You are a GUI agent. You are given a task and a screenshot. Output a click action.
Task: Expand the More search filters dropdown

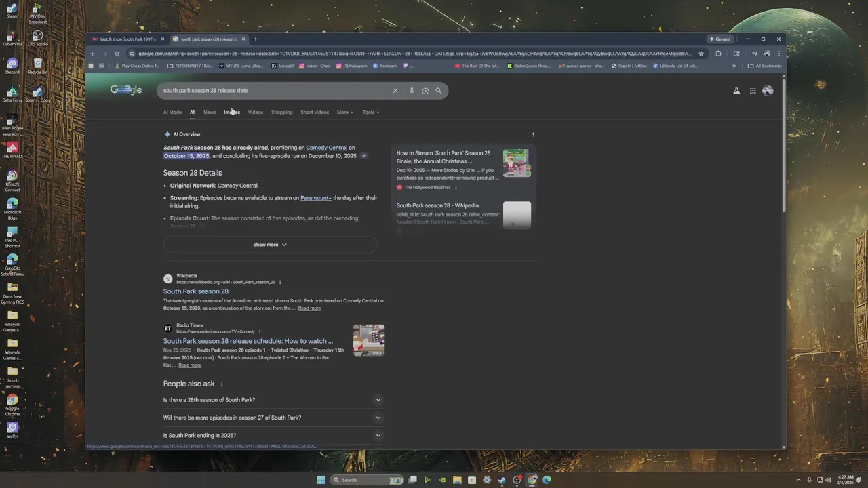coord(345,113)
